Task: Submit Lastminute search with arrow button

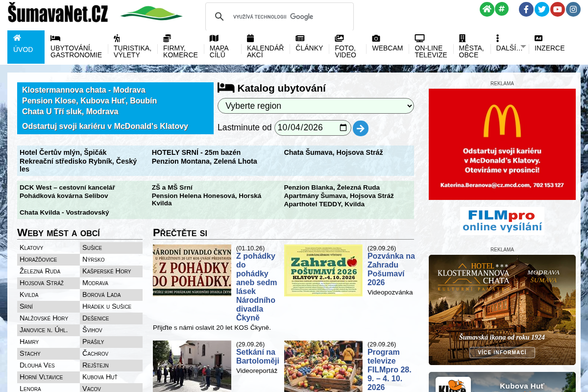Action: [361, 128]
